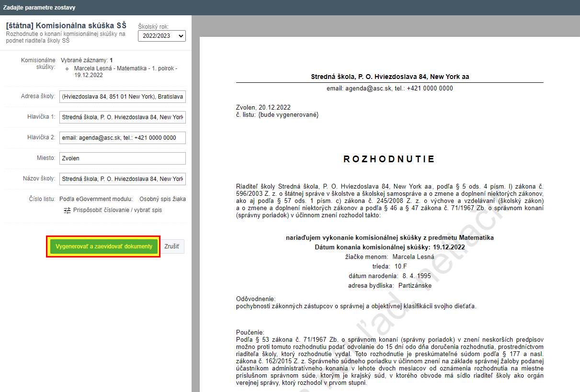This screenshot has height=392, width=580.
Task: Select the Hlavička 2 email field
Action: [122, 138]
